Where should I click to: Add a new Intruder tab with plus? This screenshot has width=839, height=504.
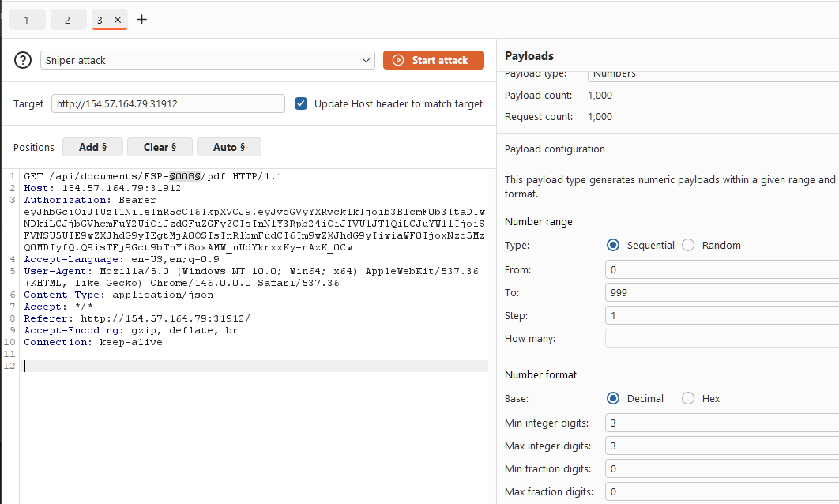pos(141,20)
